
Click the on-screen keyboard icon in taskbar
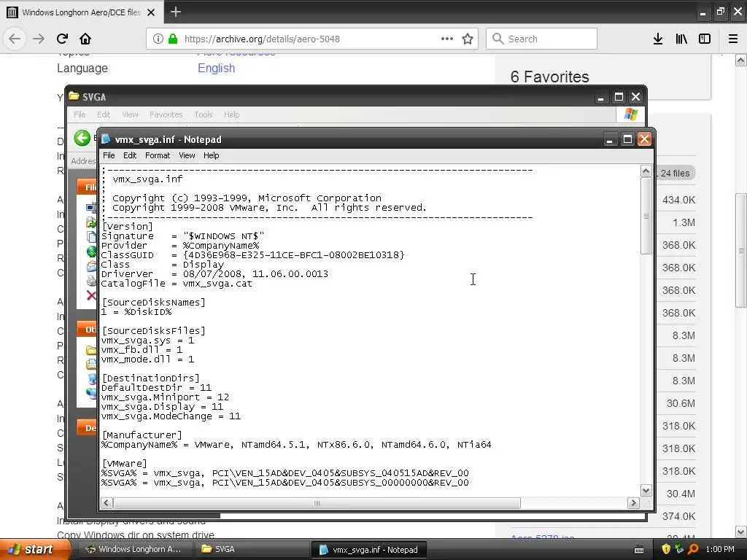tap(639, 550)
